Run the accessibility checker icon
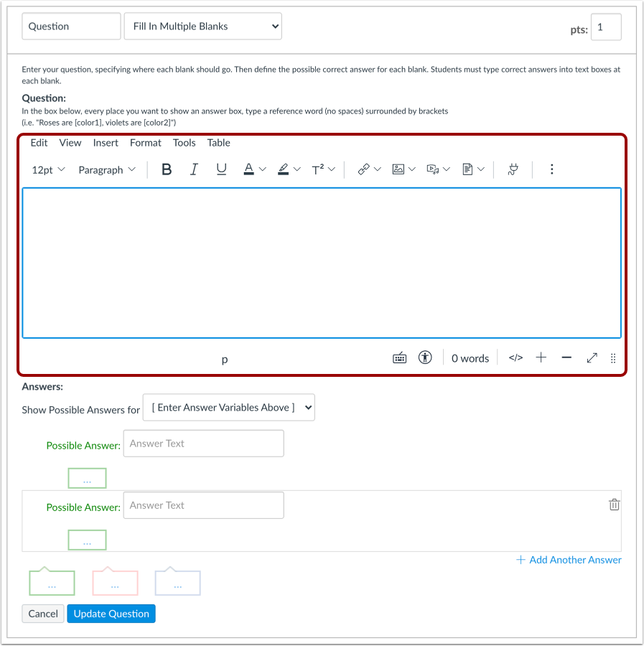The height and width of the screenshot is (646, 644). [x=425, y=357]
